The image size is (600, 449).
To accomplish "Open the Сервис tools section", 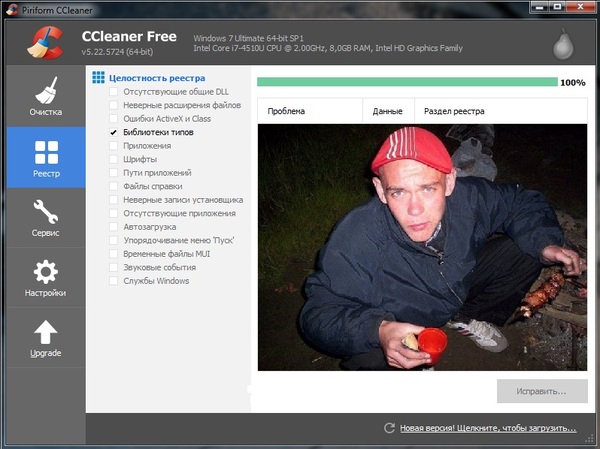I will pyautogui.click(x=45, y=217).
